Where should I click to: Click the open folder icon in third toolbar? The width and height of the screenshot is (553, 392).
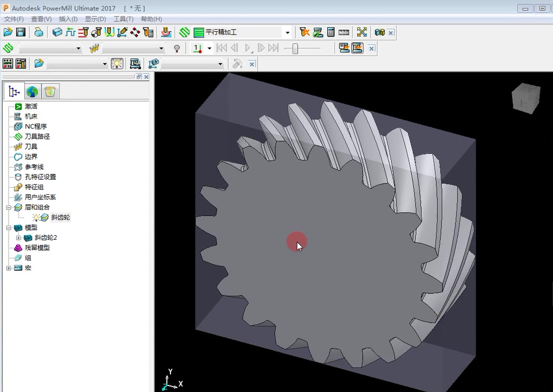coord(39,63)
